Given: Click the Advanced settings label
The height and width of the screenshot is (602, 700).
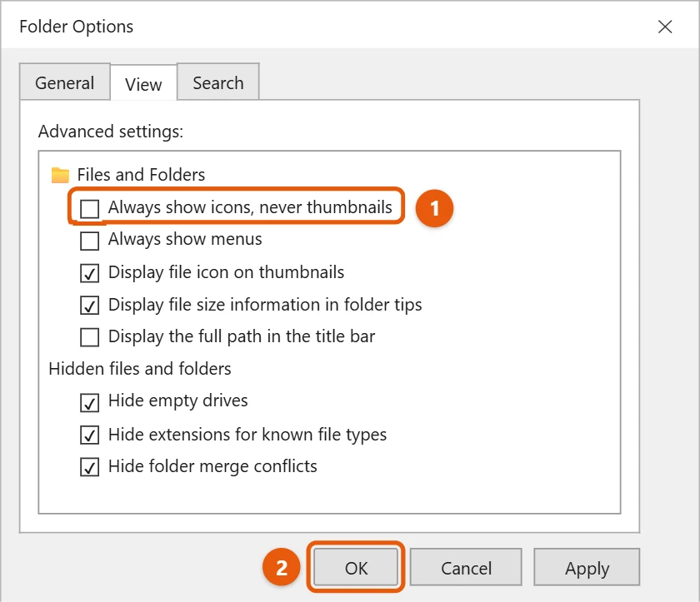Looking at the screenshot, I should 111,132.
